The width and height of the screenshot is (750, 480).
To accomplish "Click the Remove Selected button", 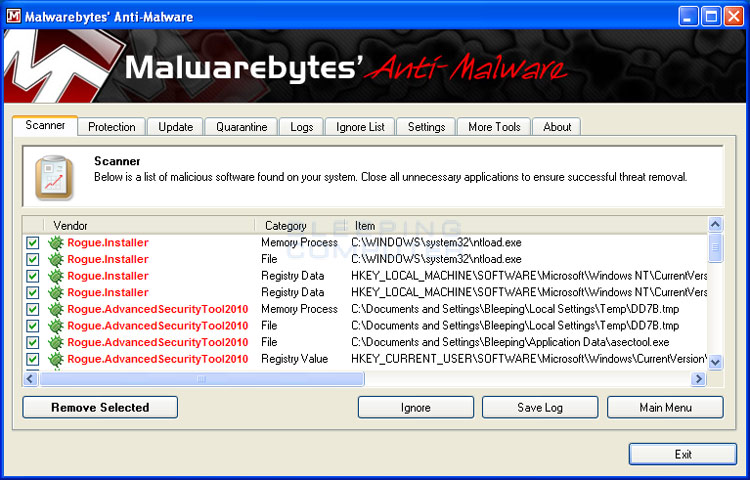I will coord(100,407).
